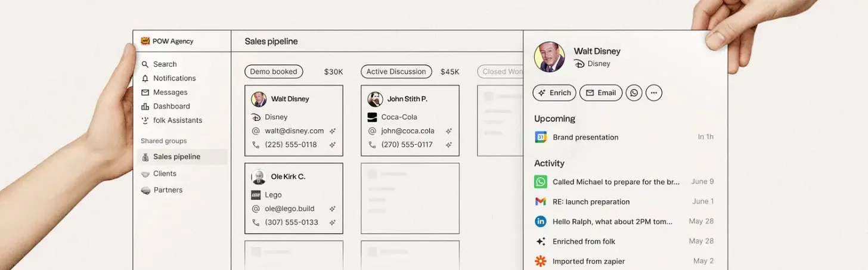Open the Imported from zapier activity

coord(624,261)
